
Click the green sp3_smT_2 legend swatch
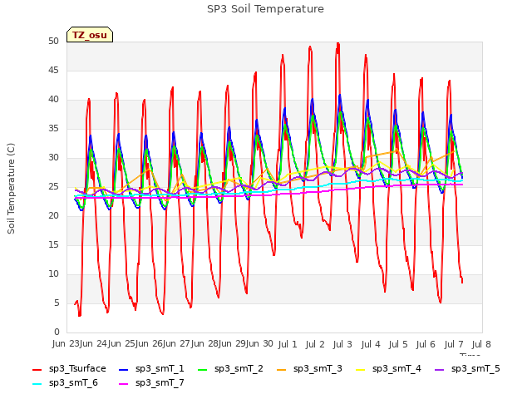203,370
